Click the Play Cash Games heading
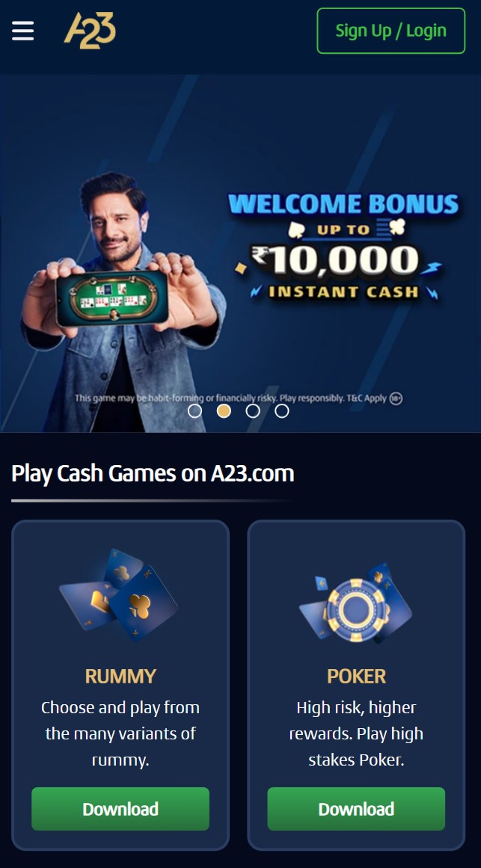Screen dimensions: 481x868 tap(153, 473)
